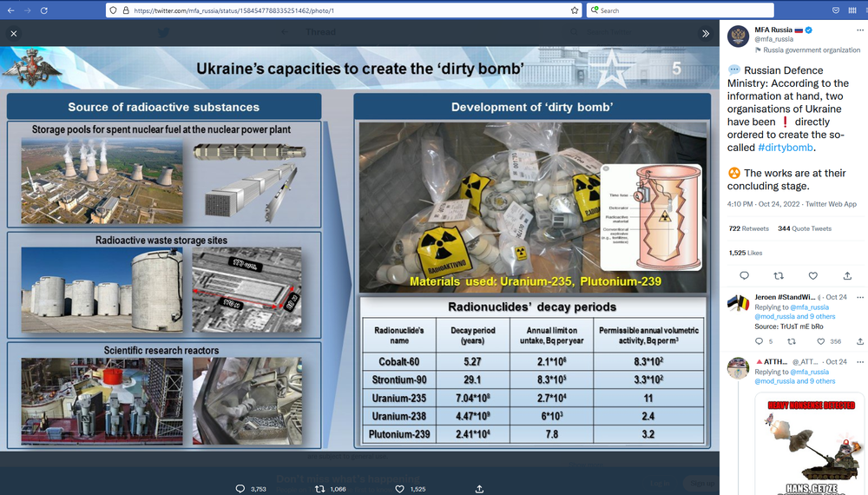Click @mod_russia and 9 others under ATTH

[x=795, y=381]
